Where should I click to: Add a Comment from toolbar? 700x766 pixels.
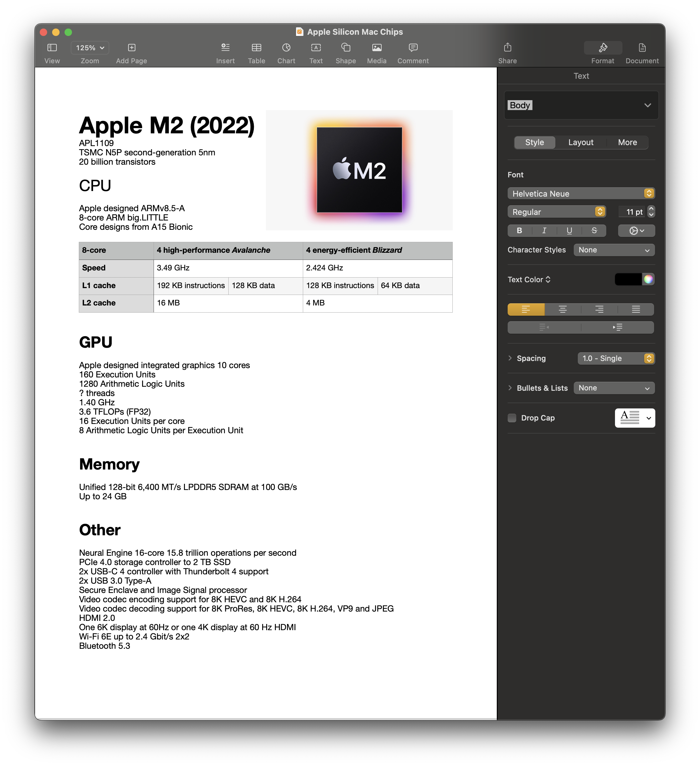(413, 48)
